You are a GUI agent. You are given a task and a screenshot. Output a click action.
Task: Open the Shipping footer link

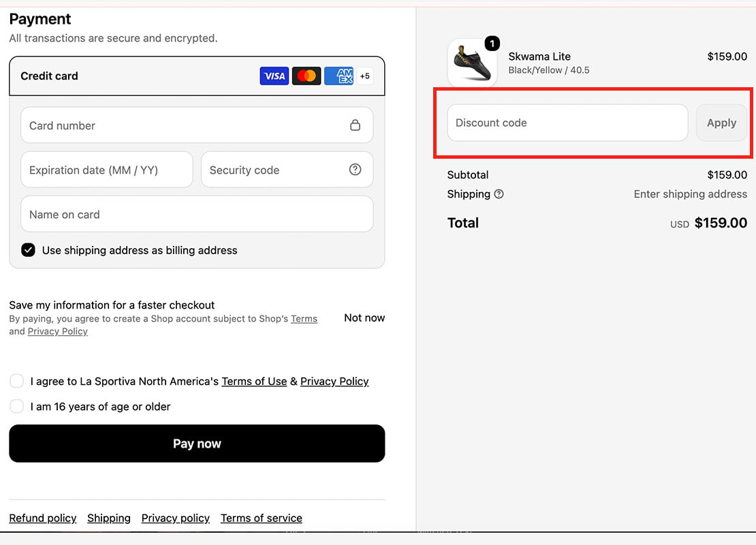(x=109, y=518)
